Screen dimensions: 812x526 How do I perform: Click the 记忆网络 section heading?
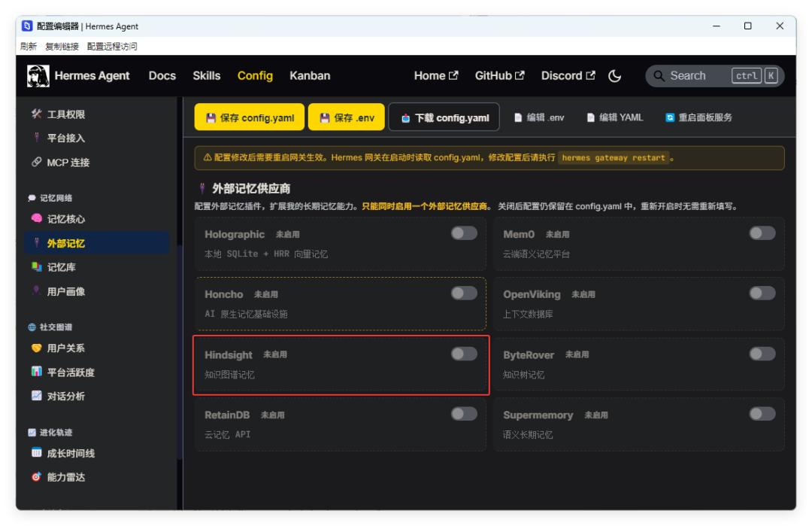click(50, 198)
